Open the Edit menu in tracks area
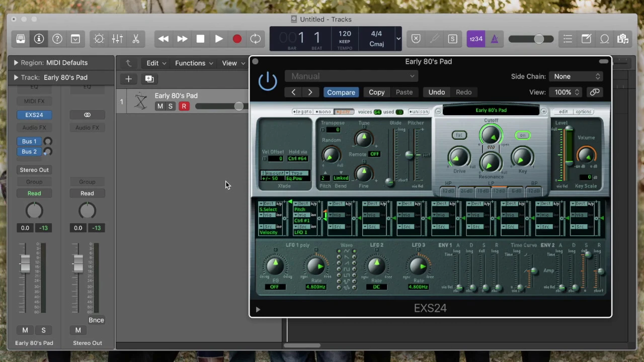The height and width of the screenshot is (362, 644). (x=156, y=63)
